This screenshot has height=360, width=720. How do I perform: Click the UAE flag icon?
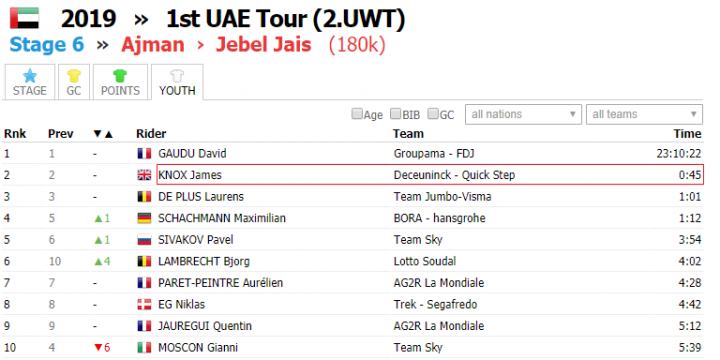point(24,18)
